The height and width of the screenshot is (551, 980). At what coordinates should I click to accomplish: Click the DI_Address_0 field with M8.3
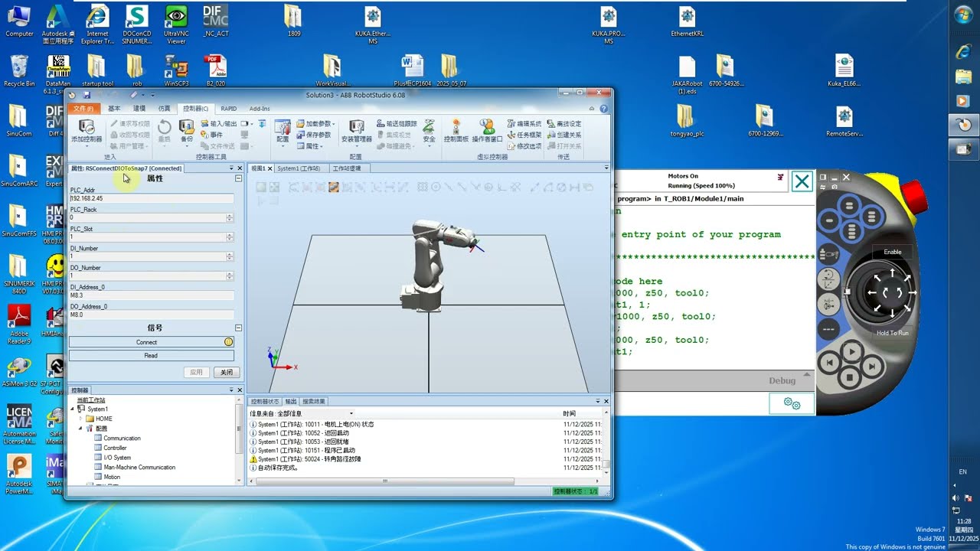pyautogui.click(x=152, y=295)
